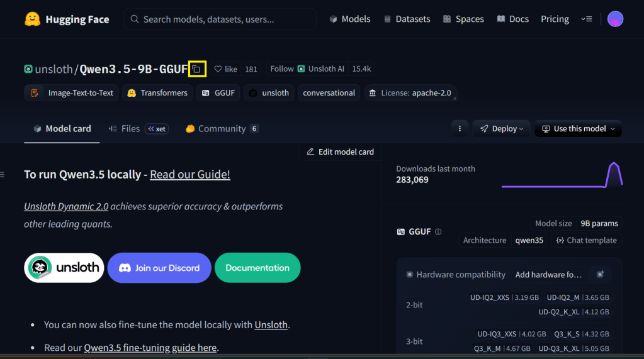Select the Q3_K_M 4.67 GB quant
644x359 pixels.
[x=502, y=348]
